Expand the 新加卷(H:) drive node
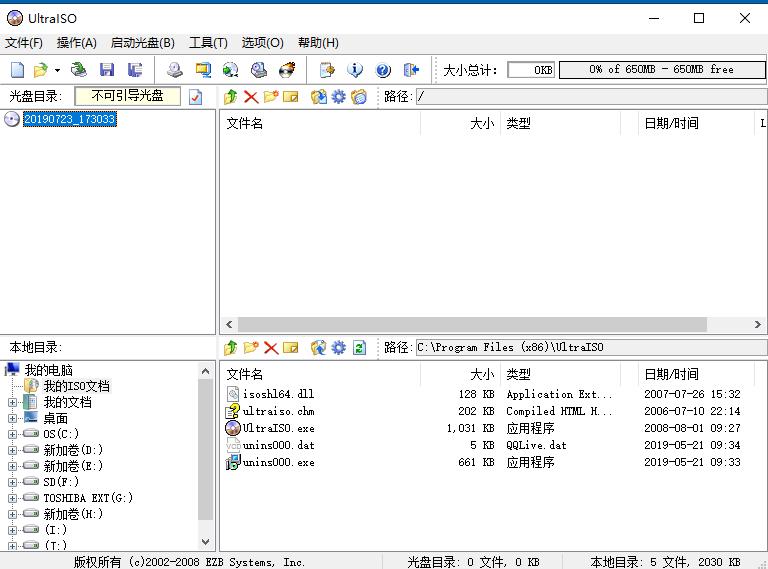The image size is (768, 569). point(13,514)
